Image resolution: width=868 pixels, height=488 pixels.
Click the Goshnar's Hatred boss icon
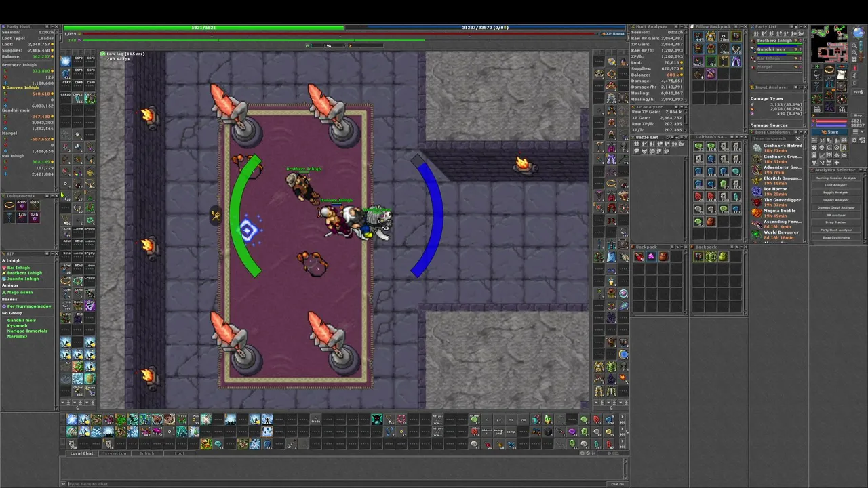(757, 148)
